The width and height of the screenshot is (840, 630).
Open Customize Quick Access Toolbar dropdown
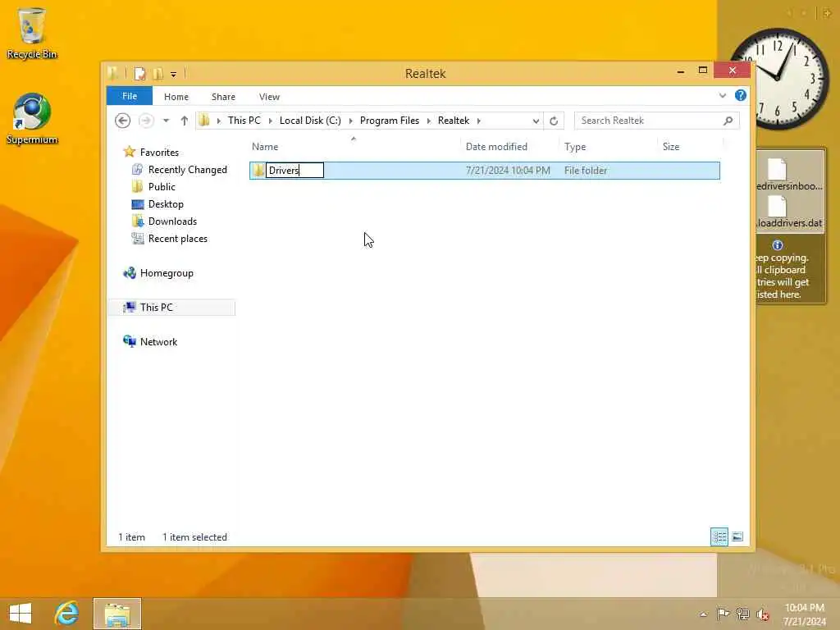[173, 74]
